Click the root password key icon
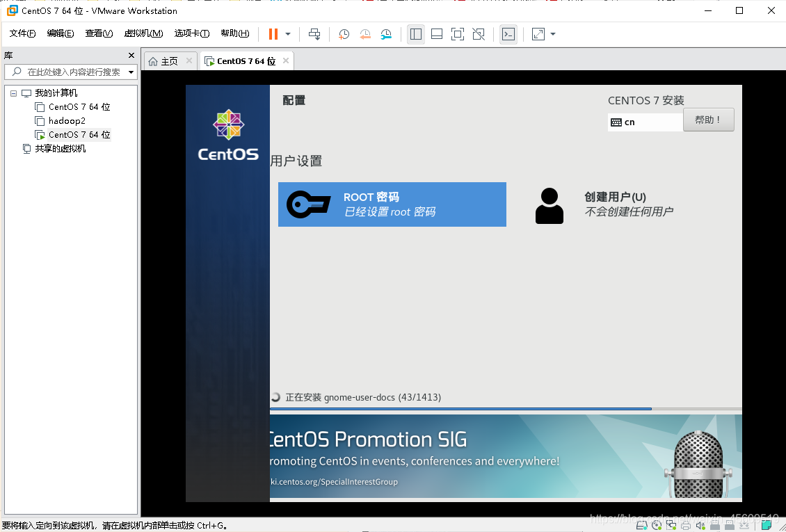The width and height of the screenshot is (786, 532). (x=307, y=204)
